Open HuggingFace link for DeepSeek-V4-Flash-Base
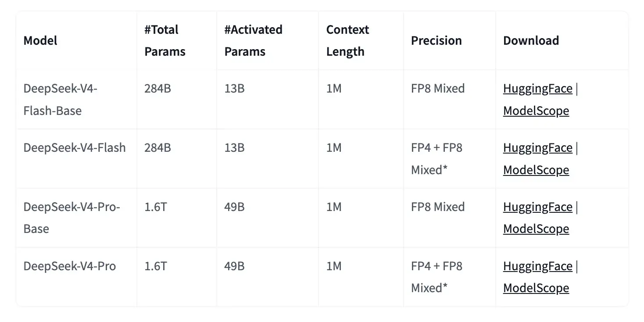 click(x=537, y=89)
